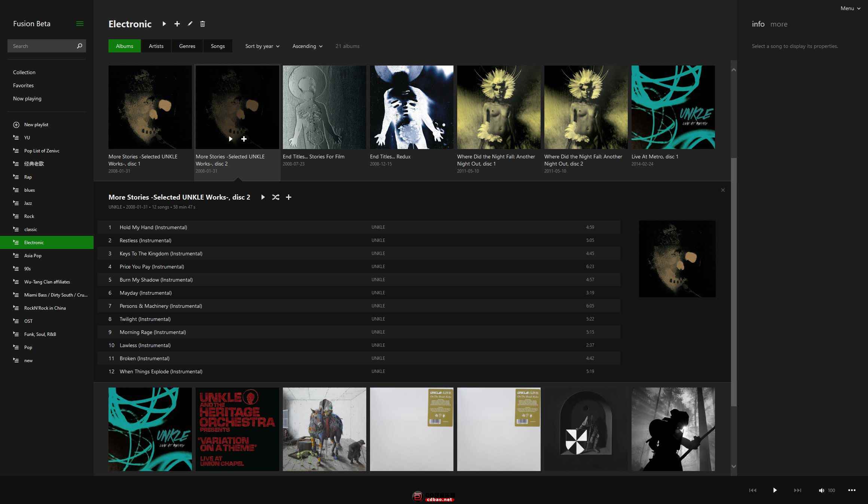Open Where Did the Night Fall disc 2 cover
The height and width of the screenshot is (504, 868).
point(586,107)
